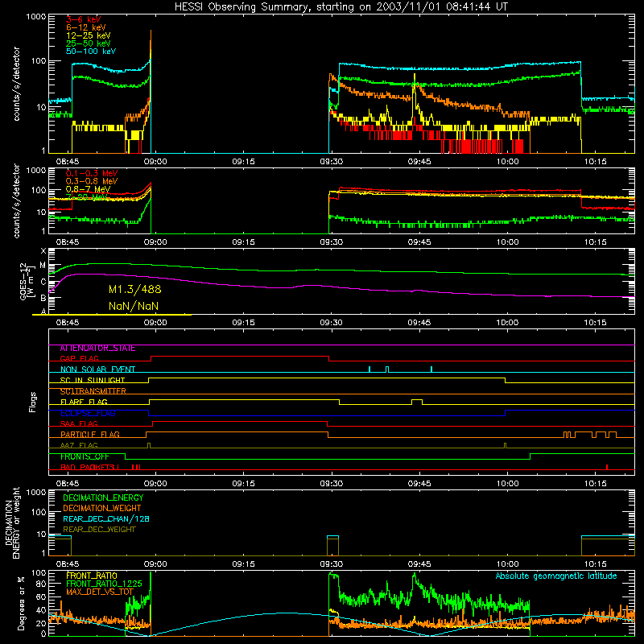Click the GOES-12 axis title
The height and width of the screenshot is (644, 644).
(27, 281)
